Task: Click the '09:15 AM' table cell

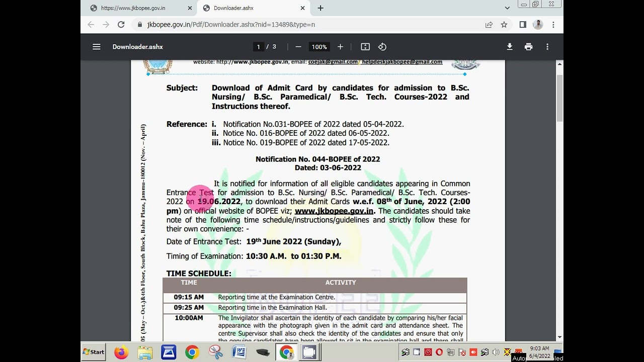Action: pos(189,297)
